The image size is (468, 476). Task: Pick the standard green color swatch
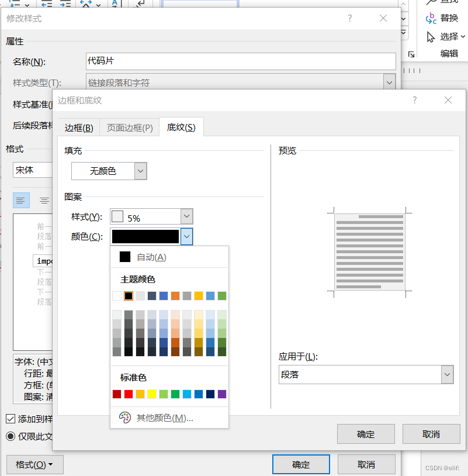click(175, 394)
